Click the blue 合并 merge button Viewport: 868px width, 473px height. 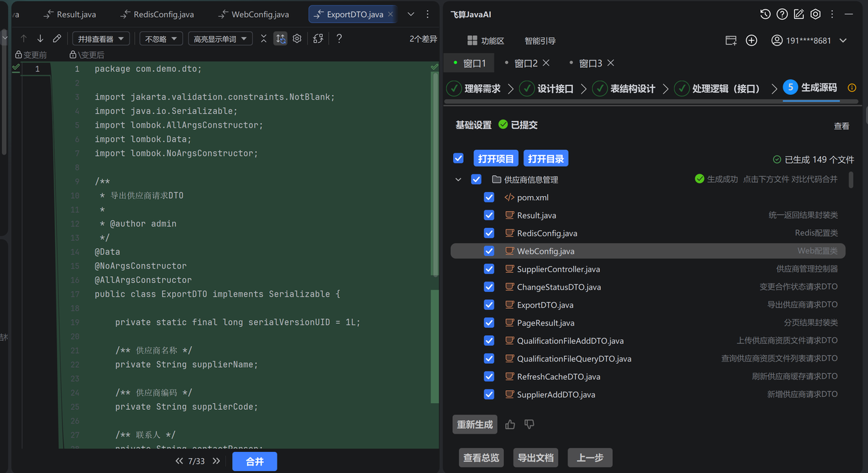pyautogui.click(x=254, y=461)
